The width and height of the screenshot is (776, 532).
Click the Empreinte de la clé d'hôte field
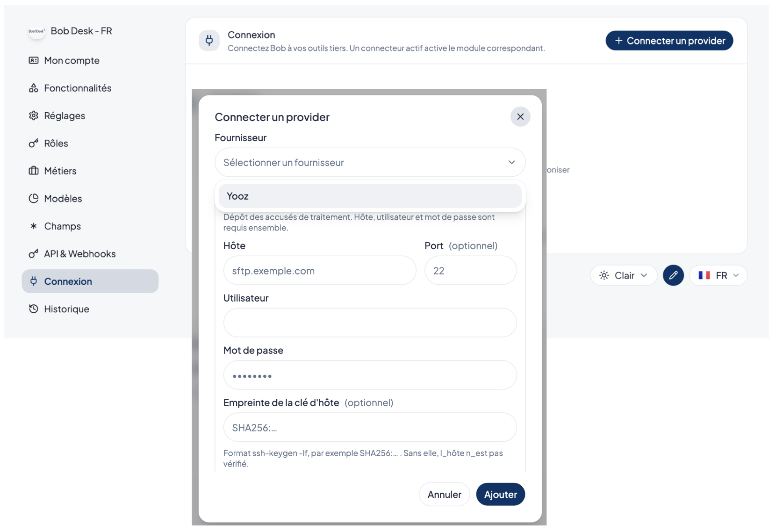[x=370, y=427]
